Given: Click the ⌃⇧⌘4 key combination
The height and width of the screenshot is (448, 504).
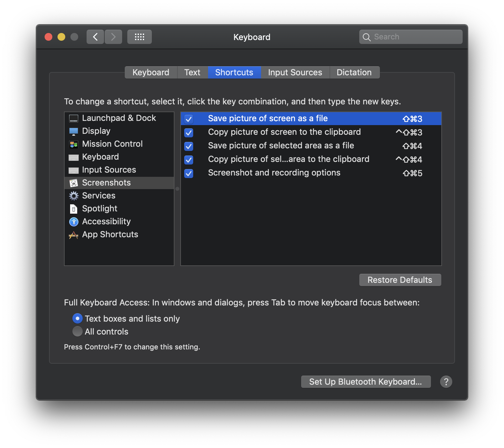Looking at the screenshot, I should [x=409, y=160].
